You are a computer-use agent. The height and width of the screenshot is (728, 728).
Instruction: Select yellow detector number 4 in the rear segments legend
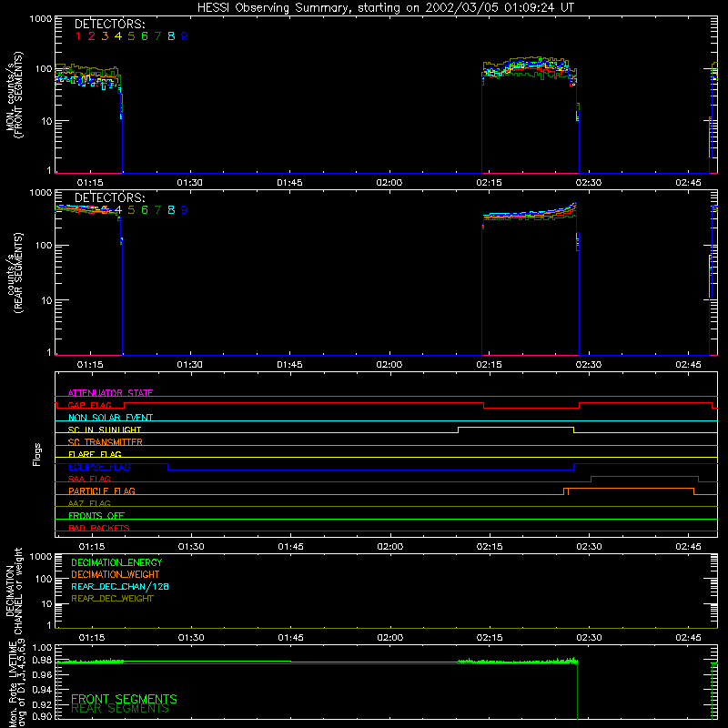click(118, 210)
